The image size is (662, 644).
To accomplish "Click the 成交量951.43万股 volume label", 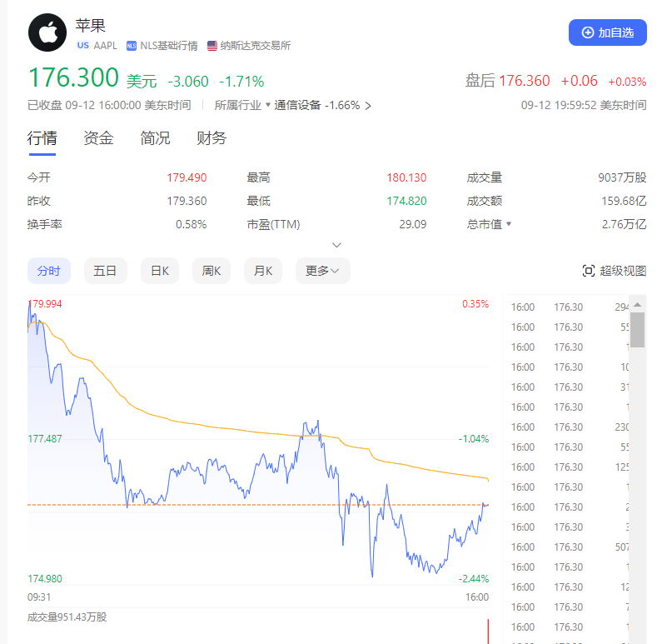I will [67, 617].
